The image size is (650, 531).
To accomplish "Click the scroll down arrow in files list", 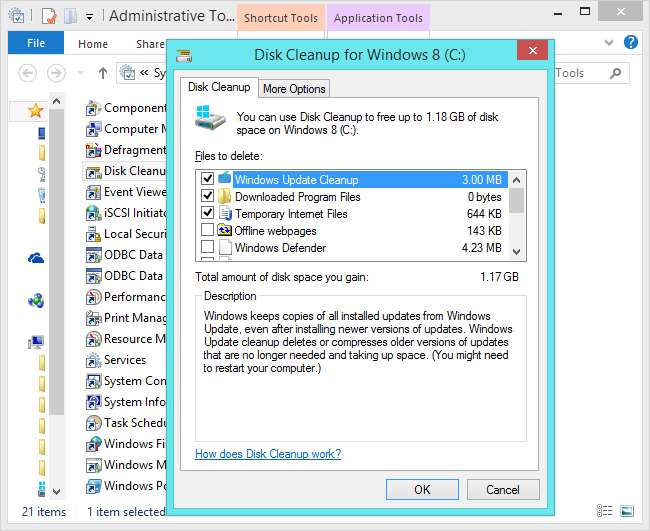I will coord(517,252).
